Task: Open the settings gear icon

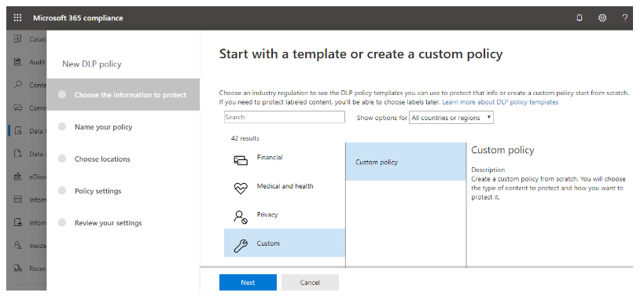Action: (x=602, y=18)
